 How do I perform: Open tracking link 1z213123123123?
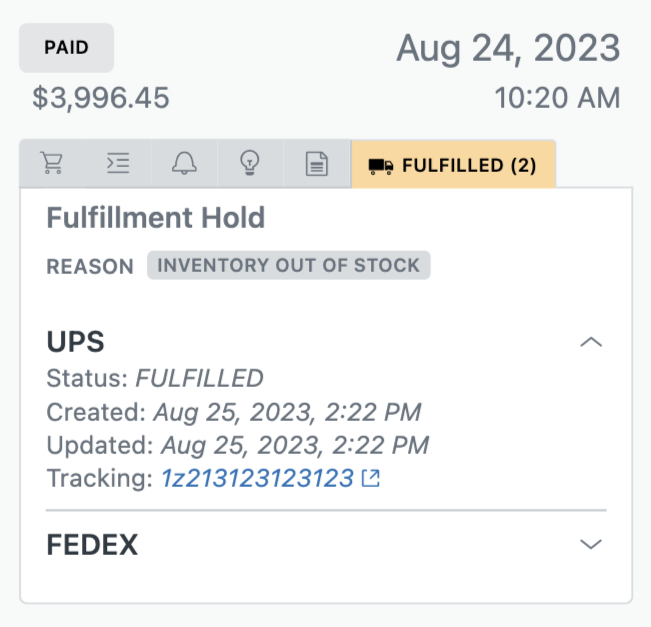click(257, 478)
